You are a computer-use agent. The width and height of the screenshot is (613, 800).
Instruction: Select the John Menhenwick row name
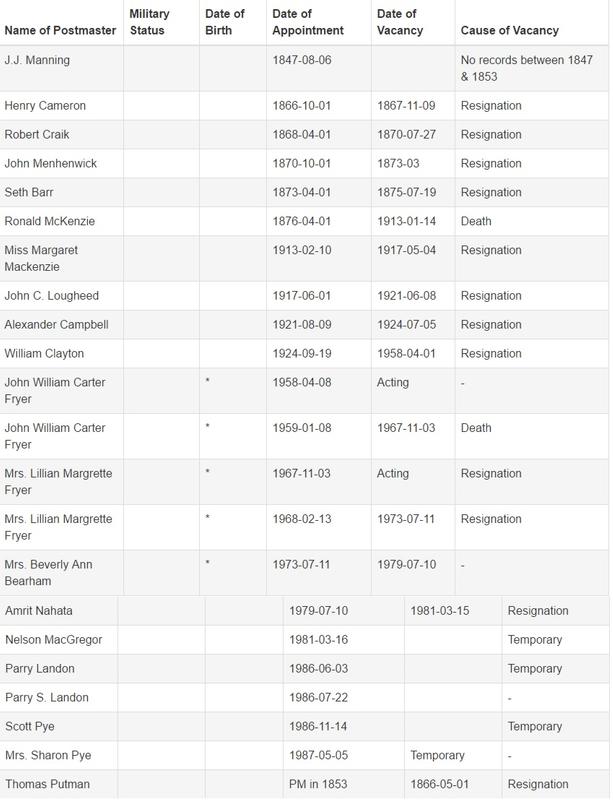51,164
